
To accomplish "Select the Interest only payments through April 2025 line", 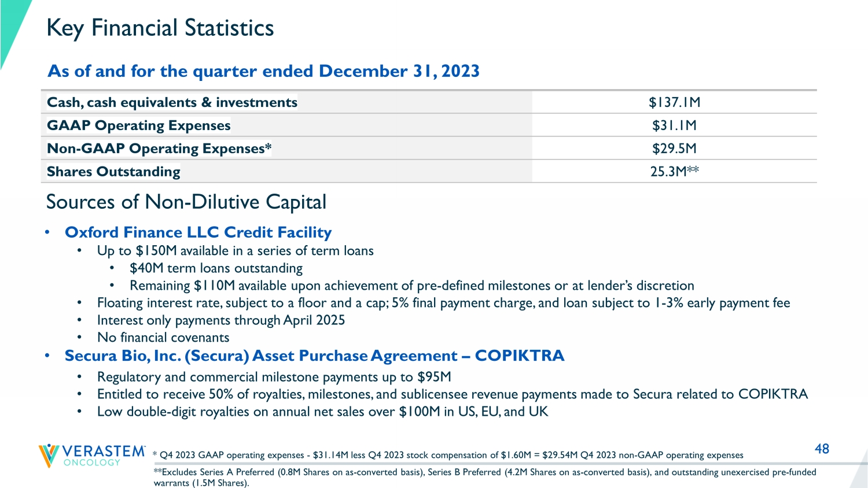I will (220, 320).
